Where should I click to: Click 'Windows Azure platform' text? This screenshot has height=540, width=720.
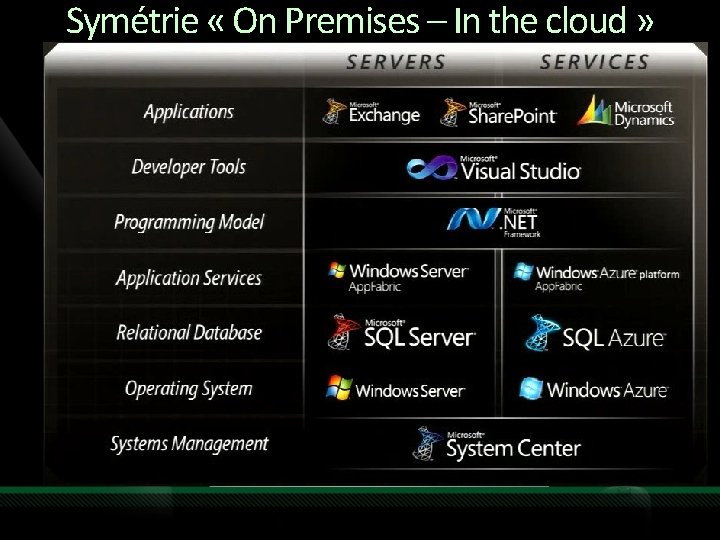[608, 273]
